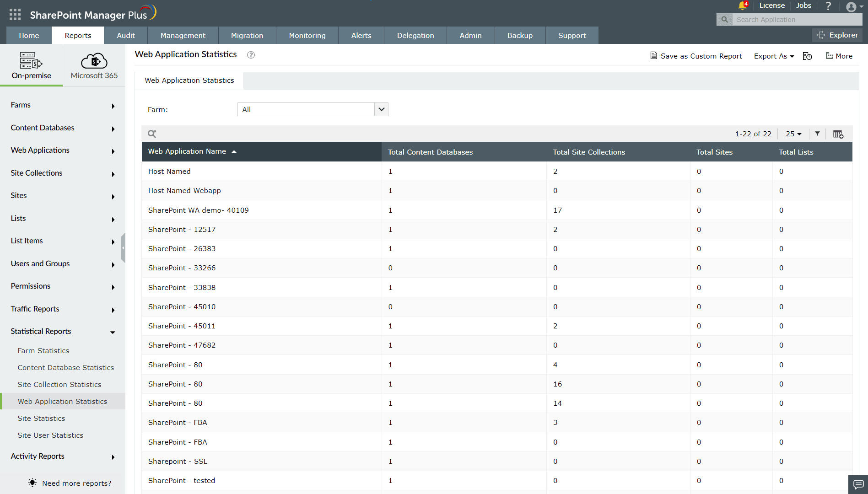
Task: Click the table search magnifier icon
Action: pos(152,134)
